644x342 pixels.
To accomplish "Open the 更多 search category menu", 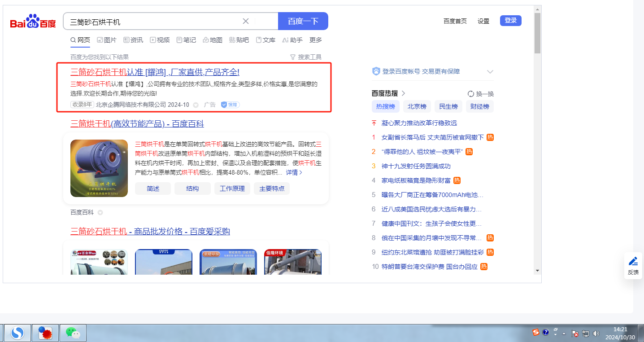I will (x=316, y=40).
